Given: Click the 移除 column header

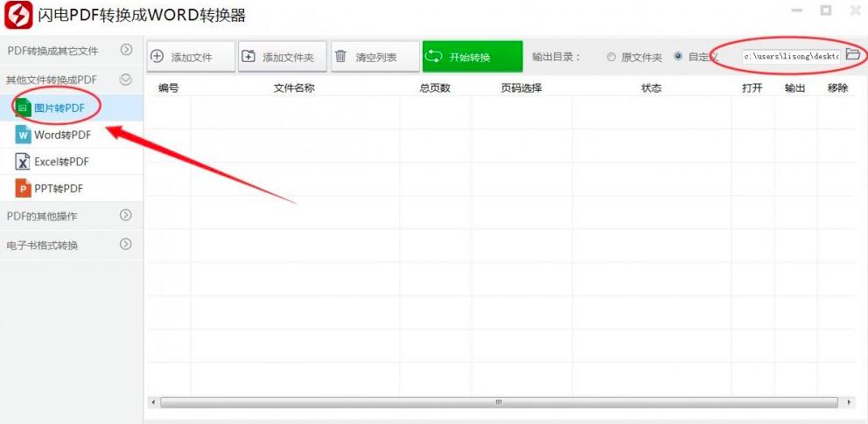Looking at the screenshot, I should click(838, 88).
